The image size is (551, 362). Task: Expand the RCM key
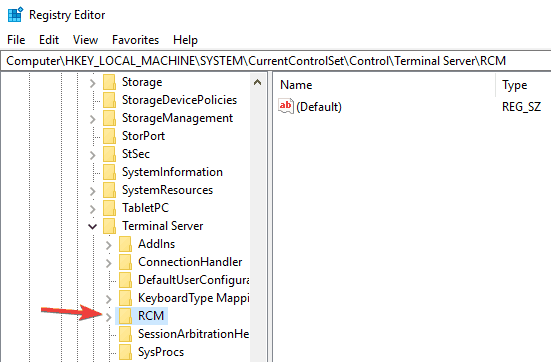point(109,317)
